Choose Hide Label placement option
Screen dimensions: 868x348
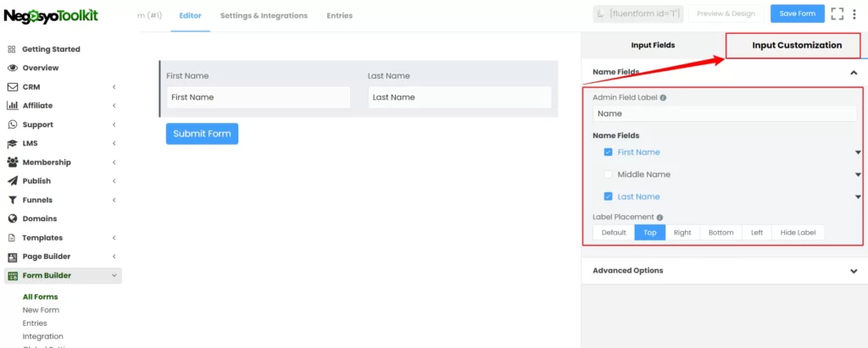click(798, 232)
